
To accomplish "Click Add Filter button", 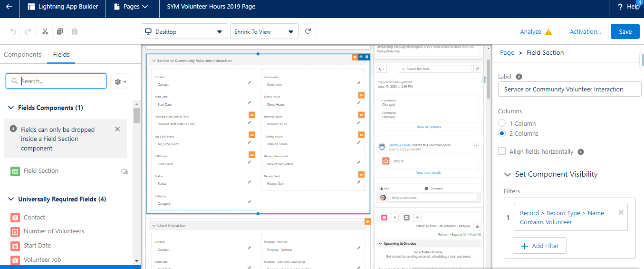I will (x=539, y=246).
